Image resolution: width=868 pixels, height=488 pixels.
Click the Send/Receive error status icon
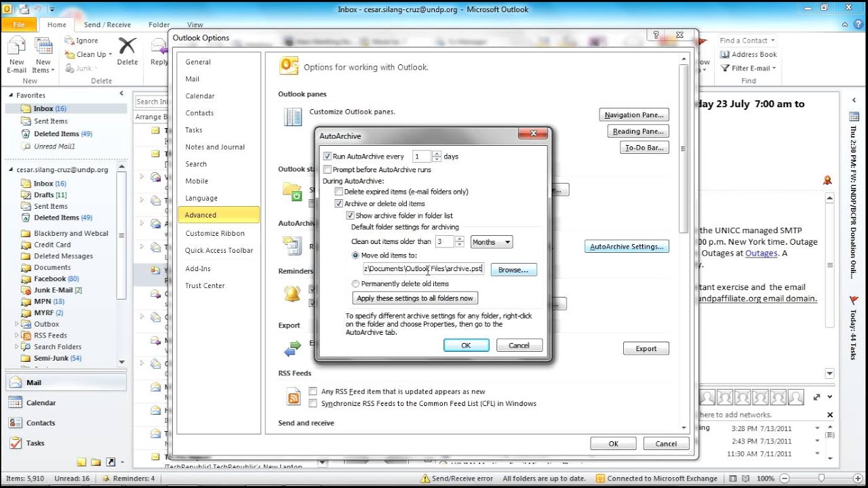coord(426,479)
